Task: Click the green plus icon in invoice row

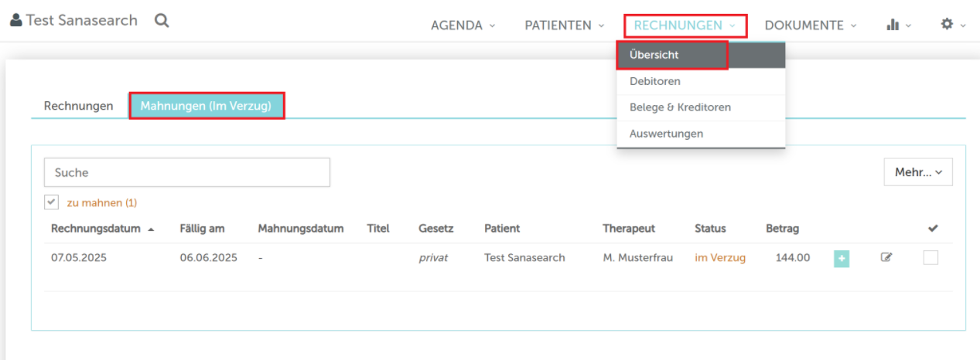Action: click(842, 259)
